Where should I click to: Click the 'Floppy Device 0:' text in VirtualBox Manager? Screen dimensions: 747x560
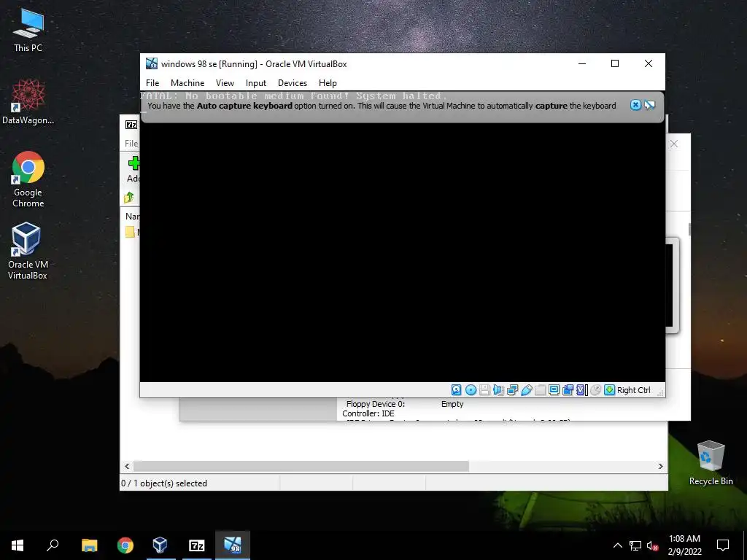point(376,404)
